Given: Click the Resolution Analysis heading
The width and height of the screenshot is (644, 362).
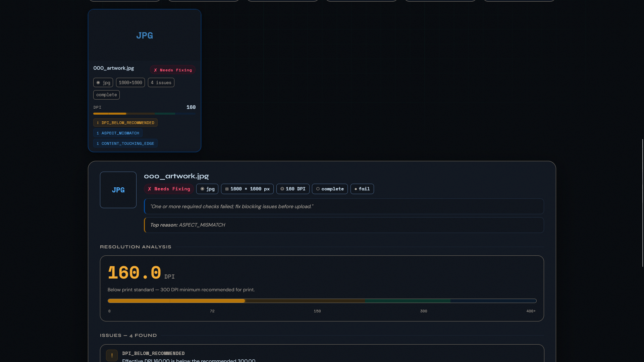Looking at the screenshot, I should tap(136, 247).
